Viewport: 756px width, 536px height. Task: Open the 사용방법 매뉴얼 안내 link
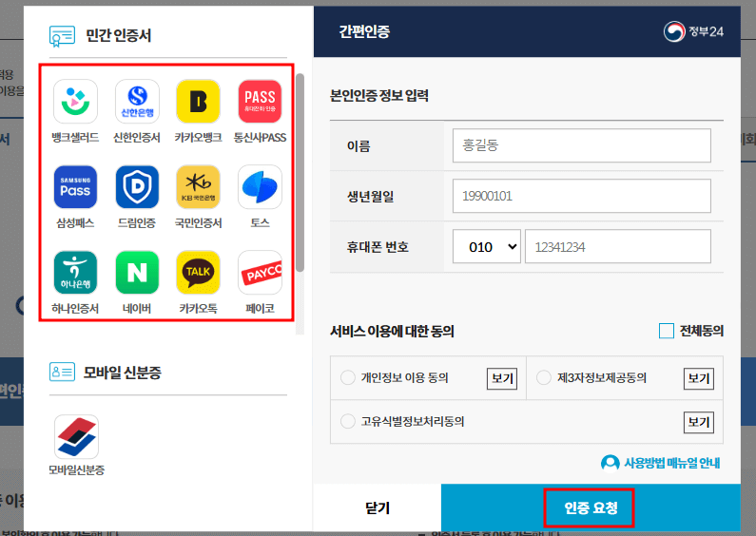pyautogui.click(x=672, y=463)
